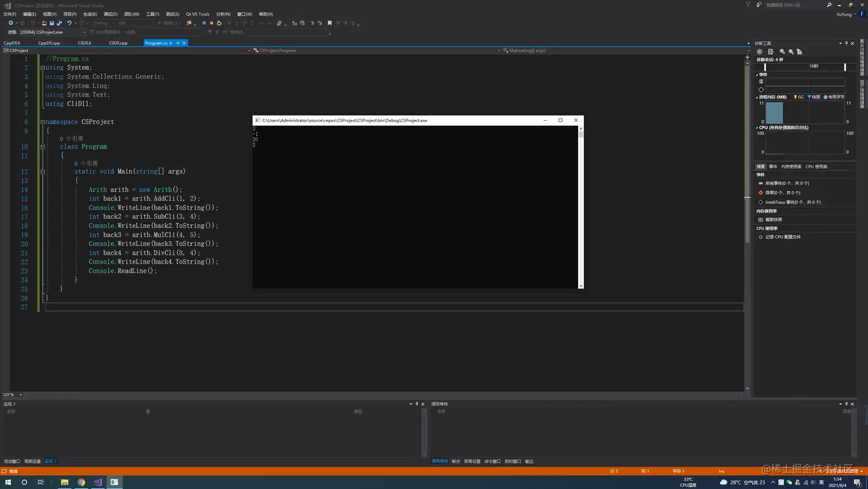Collapse the 进程内存 (MB) graph section
868x489 pixels.
[757, 97]
